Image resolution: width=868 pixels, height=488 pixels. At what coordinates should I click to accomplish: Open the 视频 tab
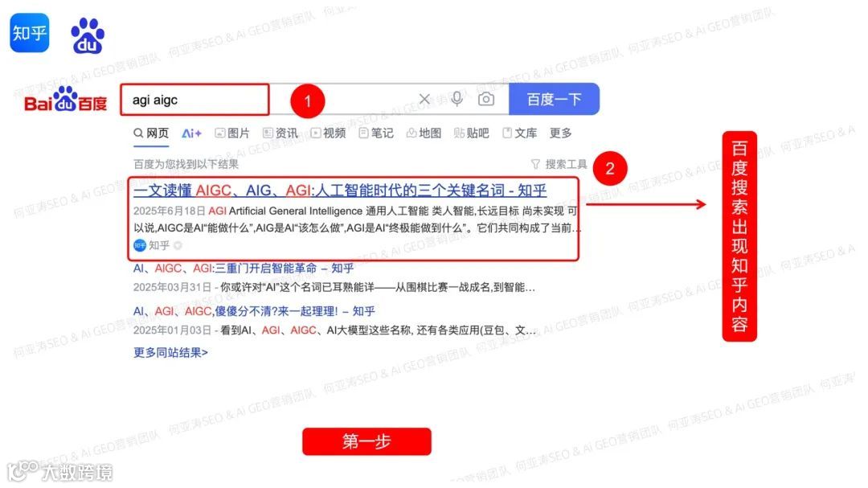tap(328, 133)
